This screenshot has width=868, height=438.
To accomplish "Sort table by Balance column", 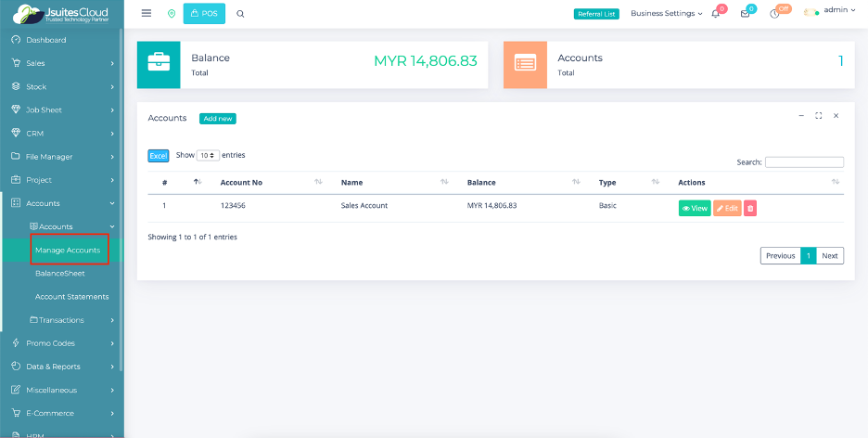I will (481, 183).
